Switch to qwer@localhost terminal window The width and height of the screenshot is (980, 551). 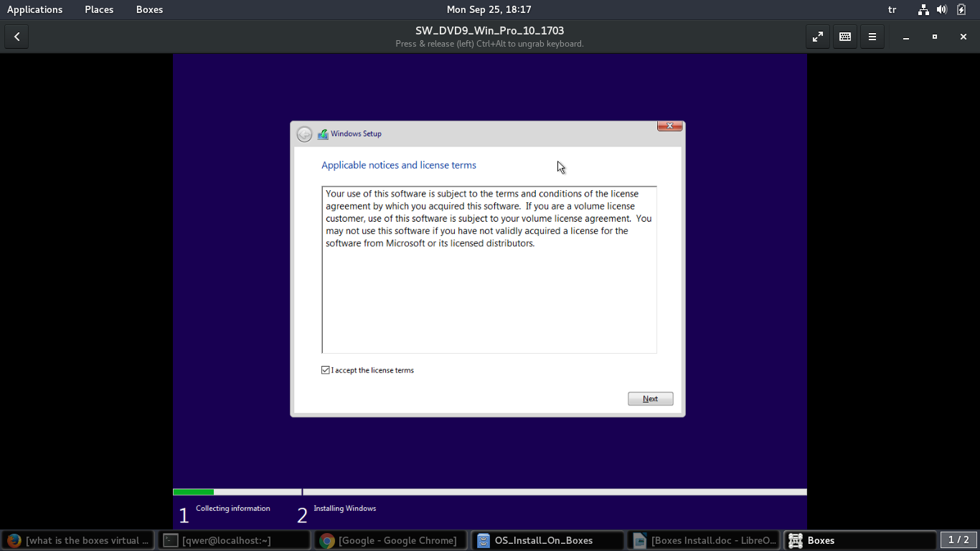234,540
